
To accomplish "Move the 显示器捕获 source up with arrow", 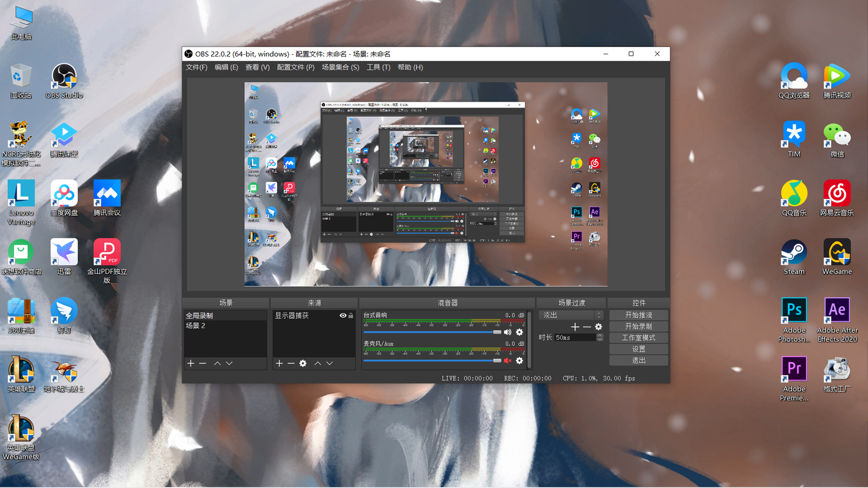I will (x=318, y=363).
